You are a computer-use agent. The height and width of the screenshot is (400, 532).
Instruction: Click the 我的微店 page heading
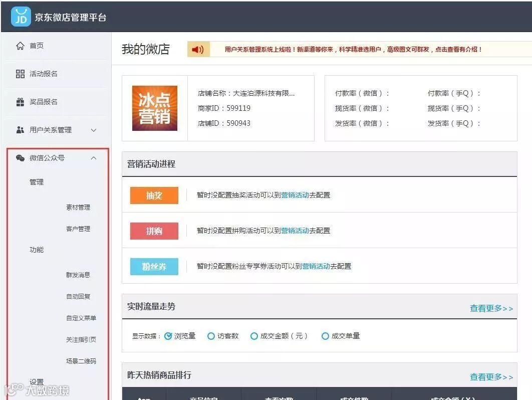(x=146, y=50)
